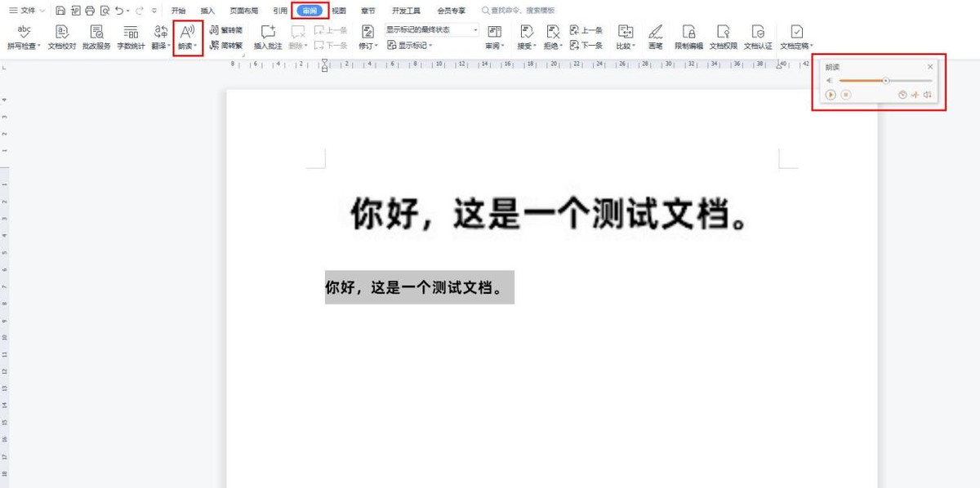The height and width of the screenshot is (488, 980).
Task: Click the 翻译 translate tool
Action: (x=159, y=37)
